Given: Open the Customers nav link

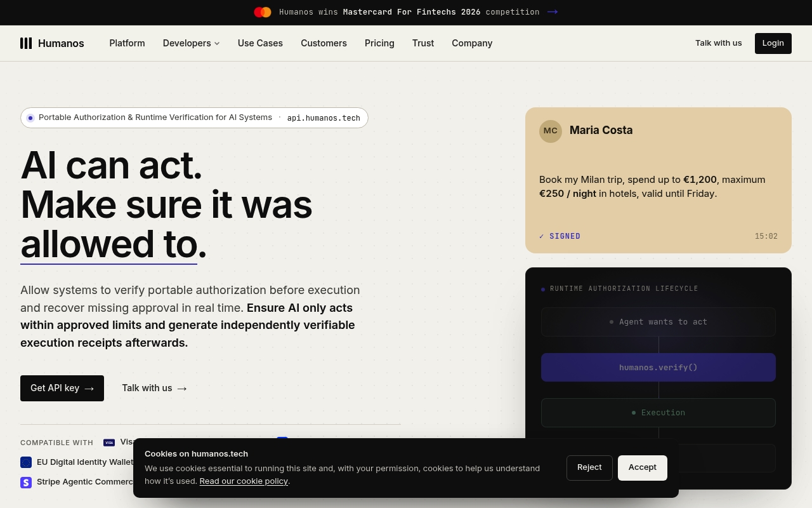Looking at the screenshot, I should coord(324,43).
